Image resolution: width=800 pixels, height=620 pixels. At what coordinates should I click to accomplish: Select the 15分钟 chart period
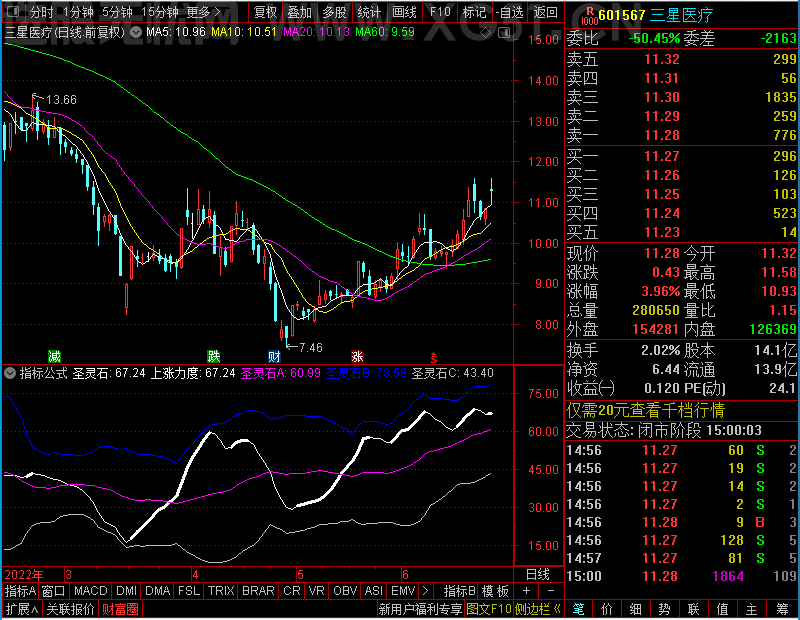coord(159,12)
